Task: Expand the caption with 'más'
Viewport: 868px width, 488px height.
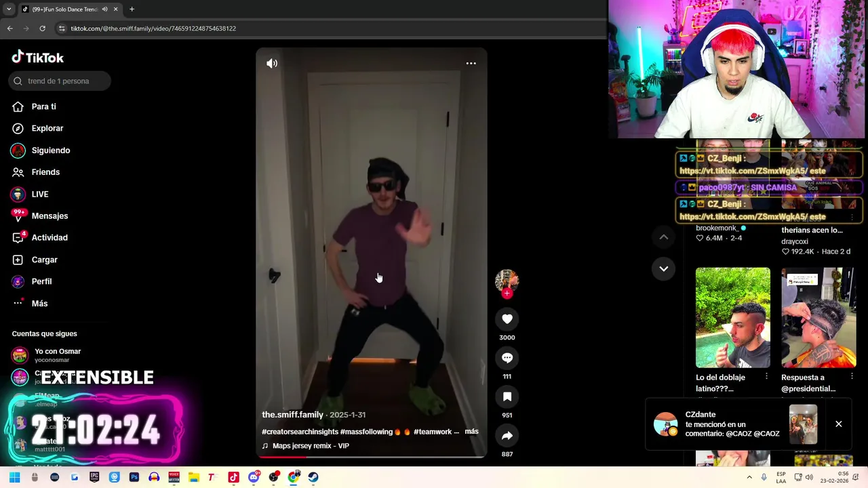Action: click(471, 431)
